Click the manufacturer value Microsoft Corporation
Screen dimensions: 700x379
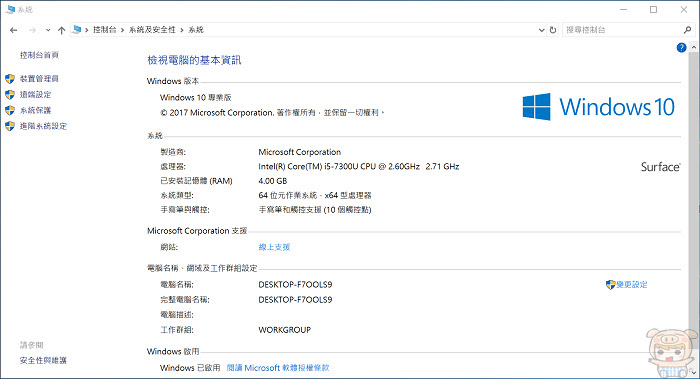299,152
